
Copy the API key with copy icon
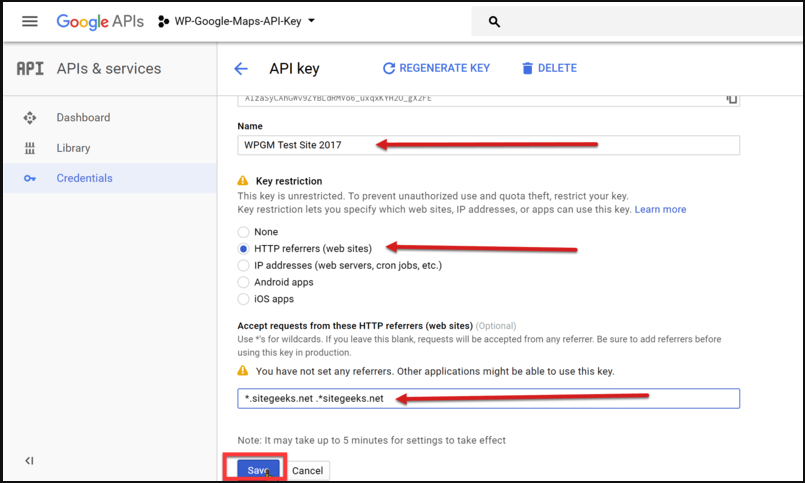pos(732,99)
